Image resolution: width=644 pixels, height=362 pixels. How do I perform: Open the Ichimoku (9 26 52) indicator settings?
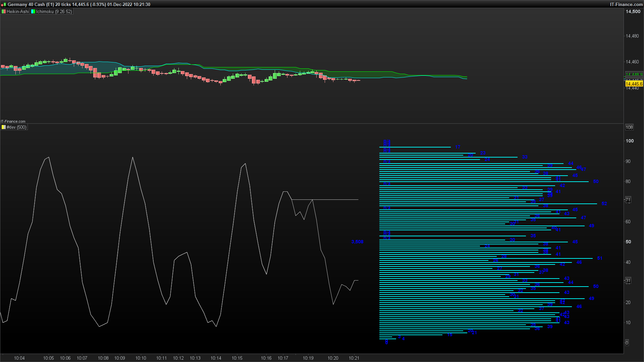(x=54, y=11)
